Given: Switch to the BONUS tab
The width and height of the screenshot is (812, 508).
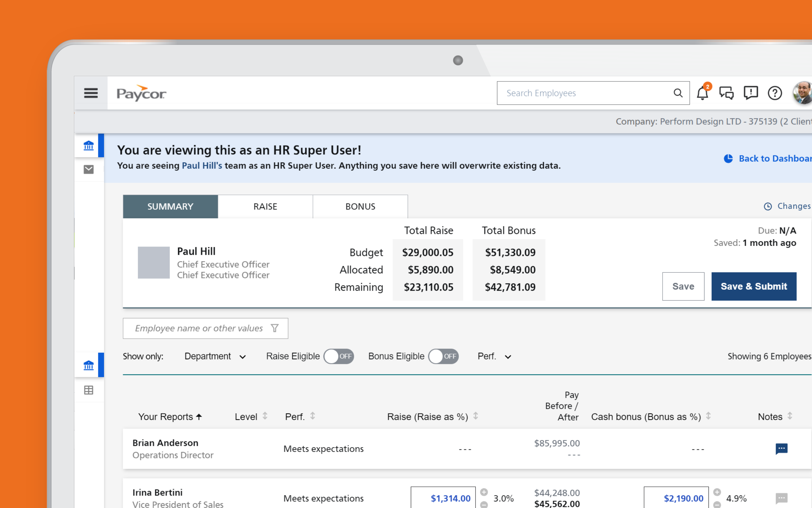Looking at the screenshot, I should pyautogui.click(x=360, y=206).
